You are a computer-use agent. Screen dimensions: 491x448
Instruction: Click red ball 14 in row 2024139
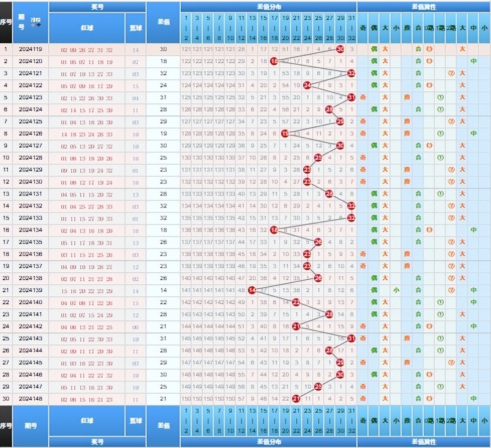point(252,290)
